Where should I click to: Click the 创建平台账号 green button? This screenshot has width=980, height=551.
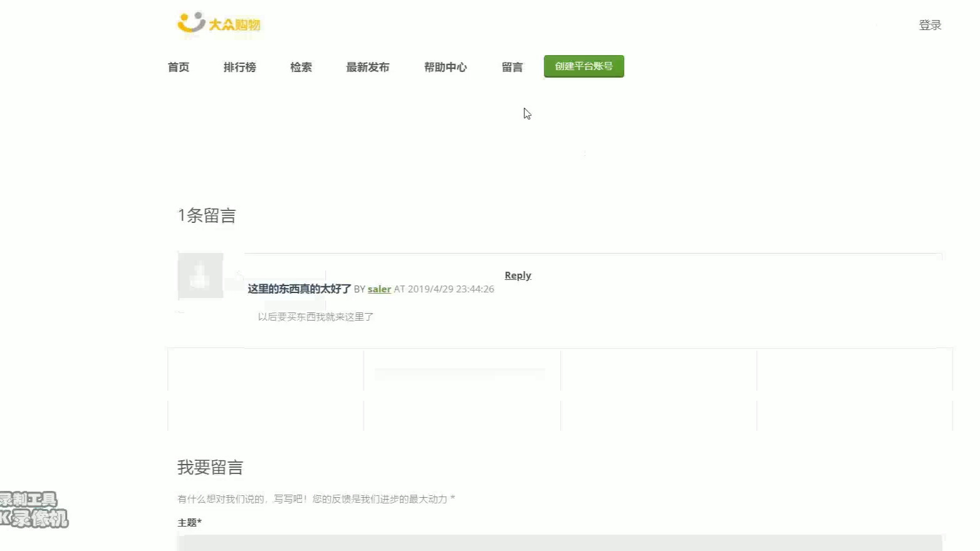(583, 66)
